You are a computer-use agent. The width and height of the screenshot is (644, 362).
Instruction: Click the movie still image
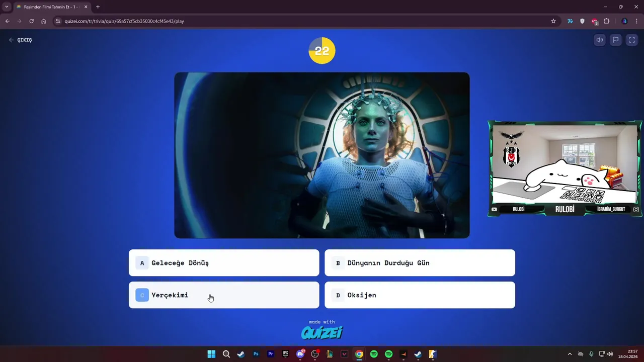pos(322,155)
